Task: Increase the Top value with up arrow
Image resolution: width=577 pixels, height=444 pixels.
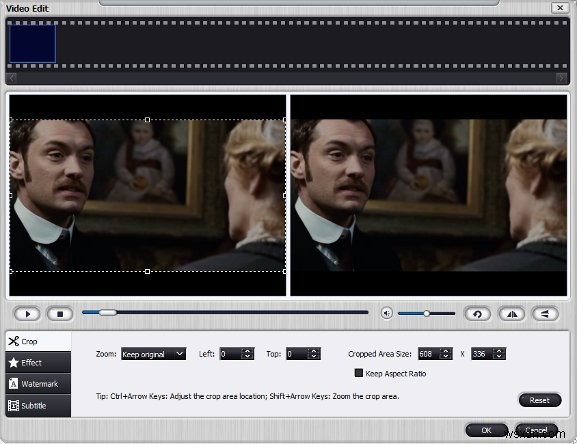Action: tap(314, 351)
